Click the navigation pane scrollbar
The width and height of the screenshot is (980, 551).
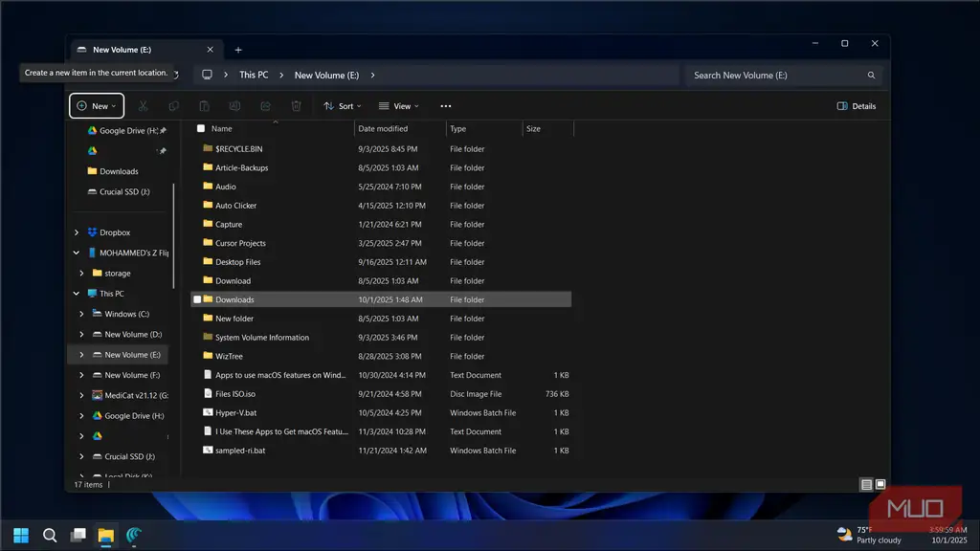pos(174,236)
